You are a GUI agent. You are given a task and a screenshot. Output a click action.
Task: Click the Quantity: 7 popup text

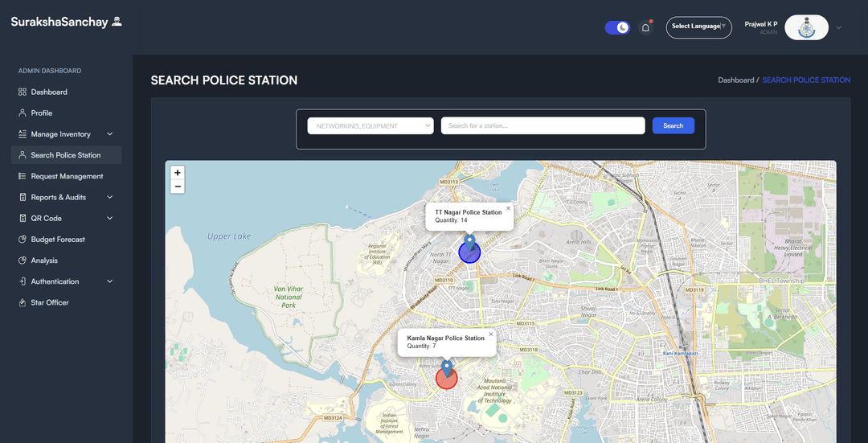pyautogui.click(x=421, y=346)
